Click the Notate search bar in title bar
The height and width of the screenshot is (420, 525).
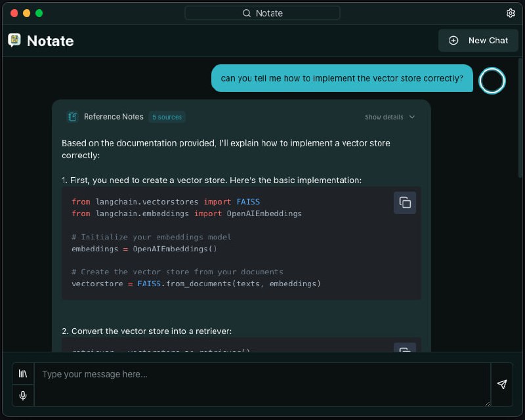coord(262,13)
